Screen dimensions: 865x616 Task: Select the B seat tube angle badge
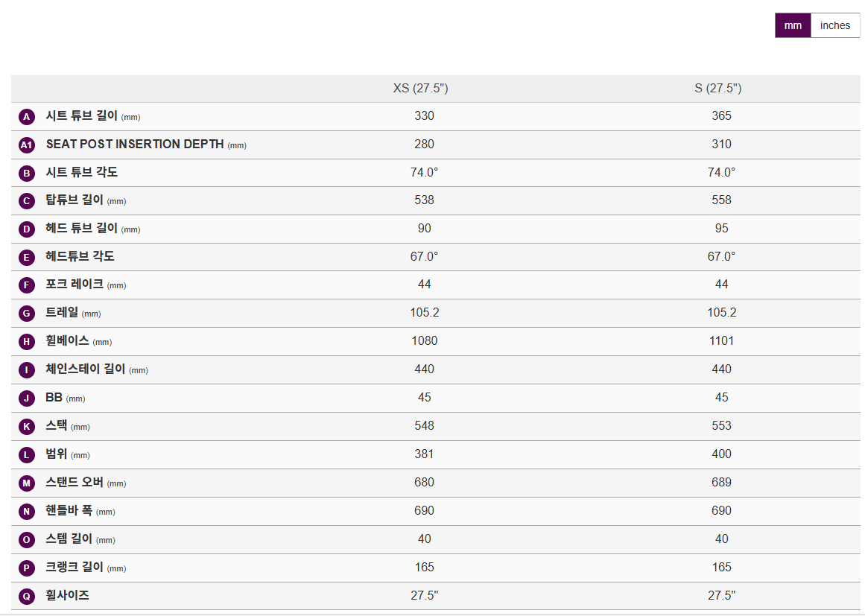[27, 174]
